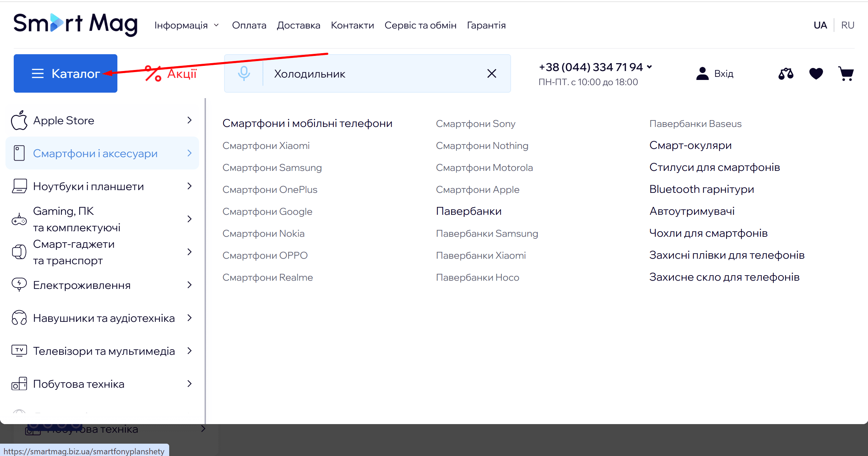Viewport: 868px width, 456px height.
Task: Open Смартфони і мобільні телефони heading
Action: [307, 123]
